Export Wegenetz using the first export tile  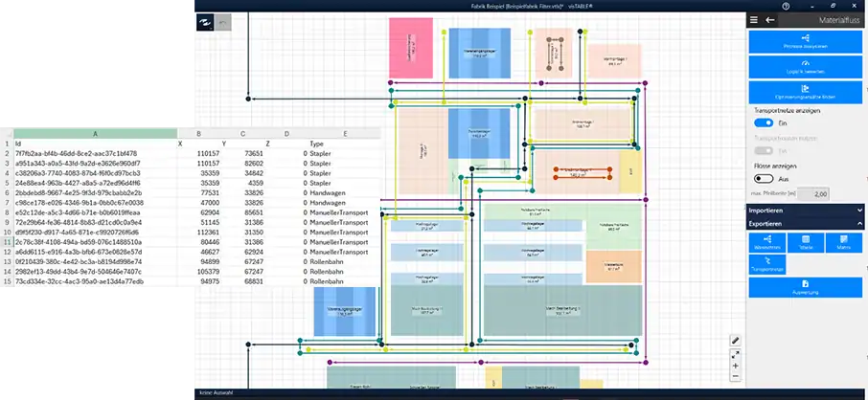766,243
